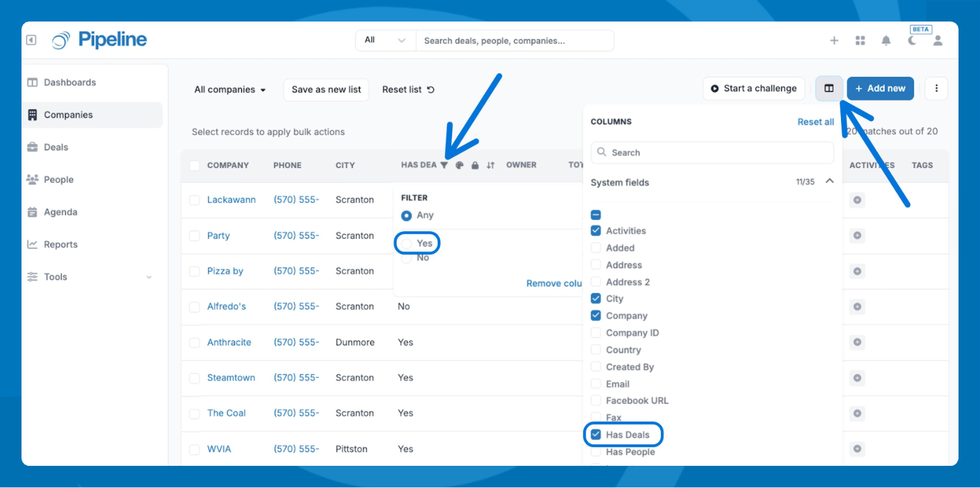Open the column layout icon button
This screenshot has height=488, width=980.
click(829, 89)
